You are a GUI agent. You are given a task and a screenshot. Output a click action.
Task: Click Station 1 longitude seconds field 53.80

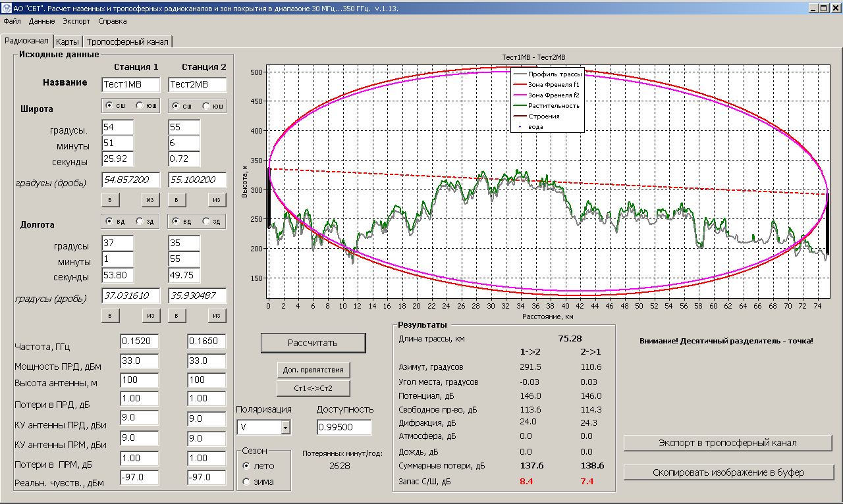click(x=118, y=275)
